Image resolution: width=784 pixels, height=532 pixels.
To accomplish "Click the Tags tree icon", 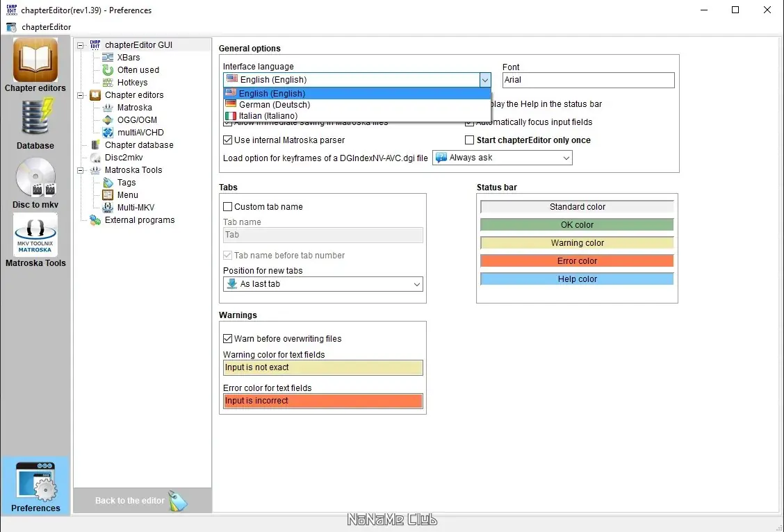I will click(108, 183).
